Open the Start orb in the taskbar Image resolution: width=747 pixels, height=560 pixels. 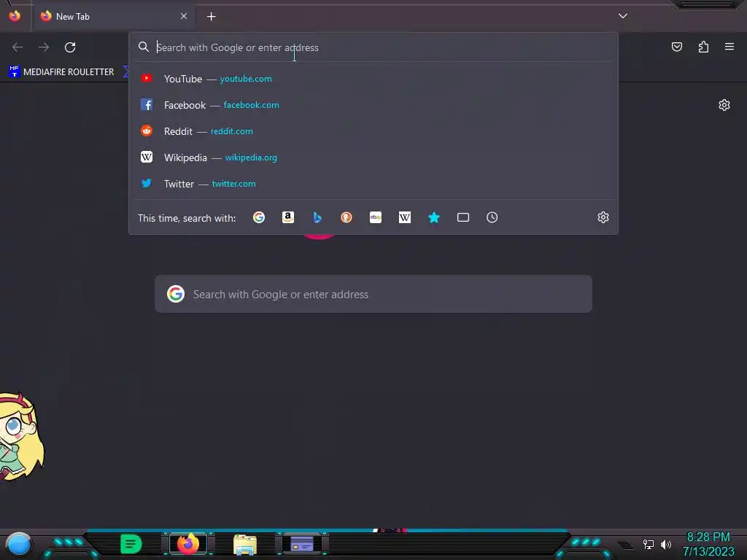pos(19,544)
